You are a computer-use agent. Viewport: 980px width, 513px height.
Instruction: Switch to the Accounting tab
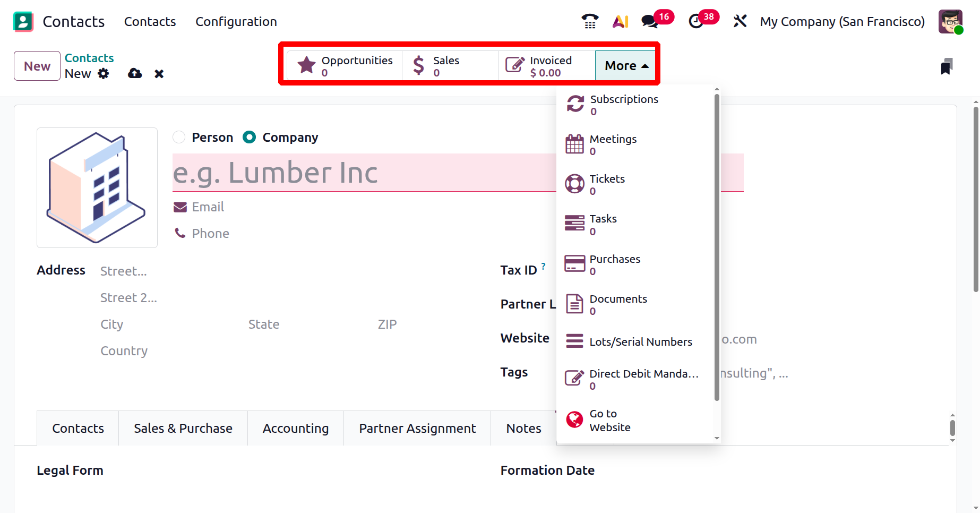[x=296, y=428]
